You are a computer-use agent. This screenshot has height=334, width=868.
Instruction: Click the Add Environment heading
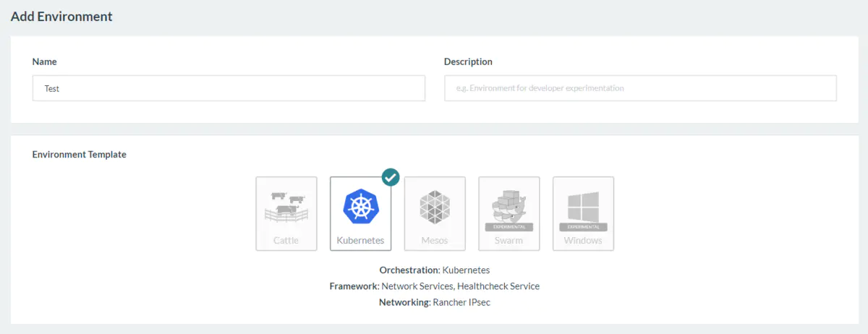pyautogui.click(x=61, y=16)
